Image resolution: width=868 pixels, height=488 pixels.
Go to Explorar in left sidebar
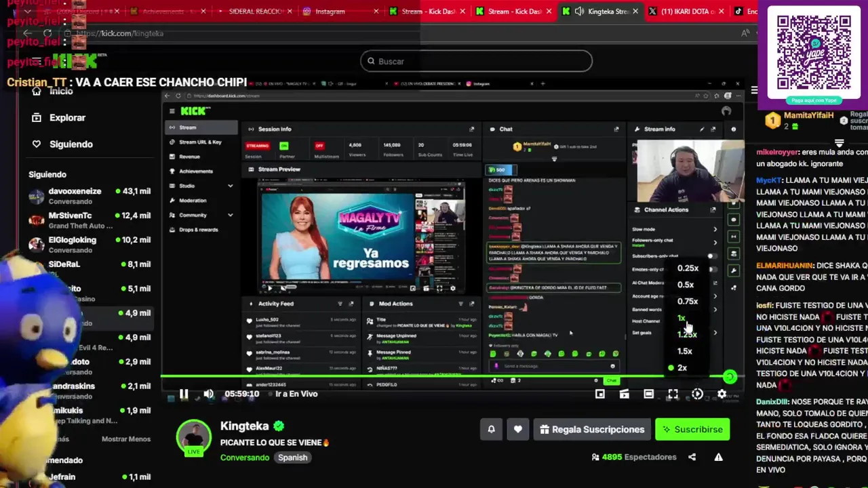(67, 117)
